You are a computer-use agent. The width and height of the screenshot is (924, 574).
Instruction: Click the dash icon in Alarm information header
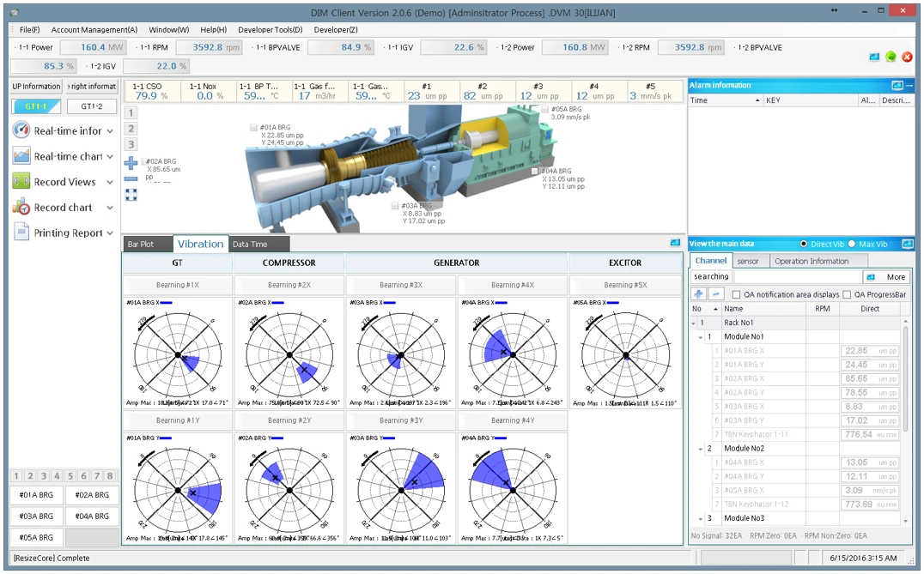[909, 85]
